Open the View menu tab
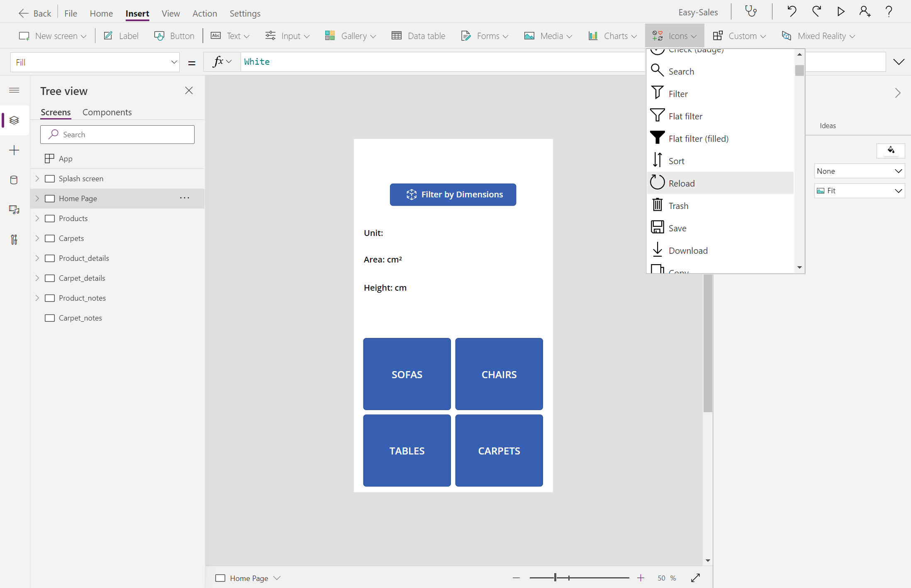Viewport: 911px width, 588px height. click(171, 13)
